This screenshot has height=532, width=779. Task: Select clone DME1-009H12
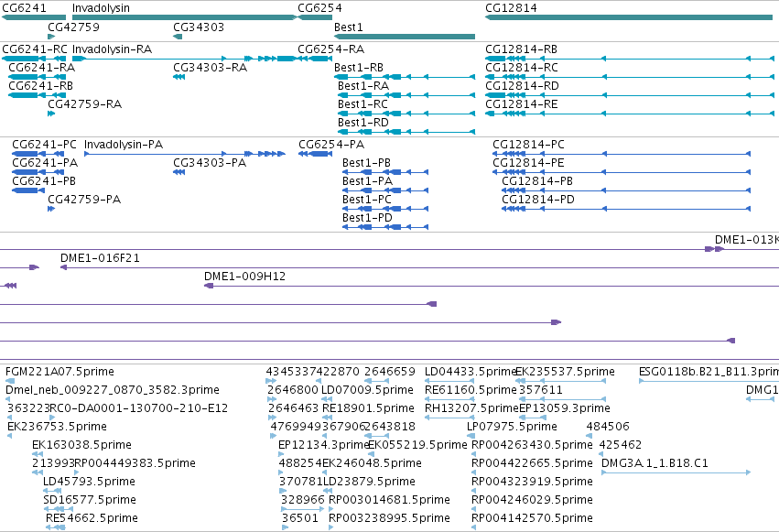(245, 277)
